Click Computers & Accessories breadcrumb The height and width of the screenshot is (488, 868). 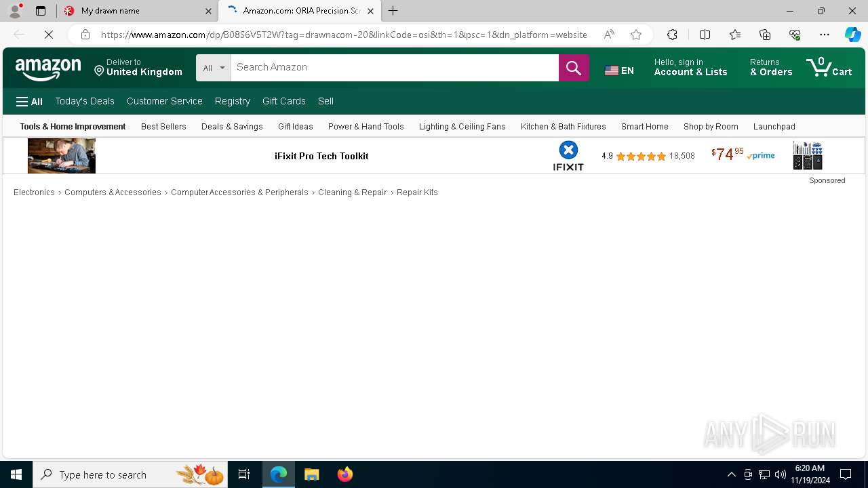113,192
